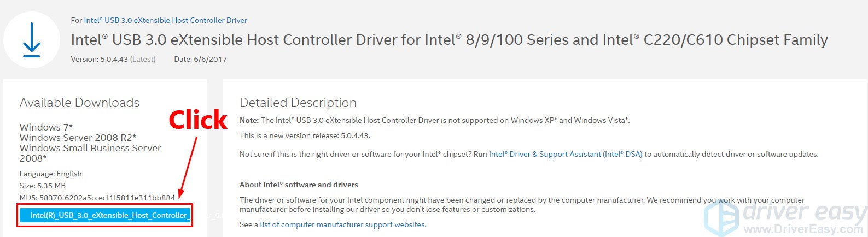Open list of computer manufacturer support websites
Screen dimensions: 868x237
[342, 224]
